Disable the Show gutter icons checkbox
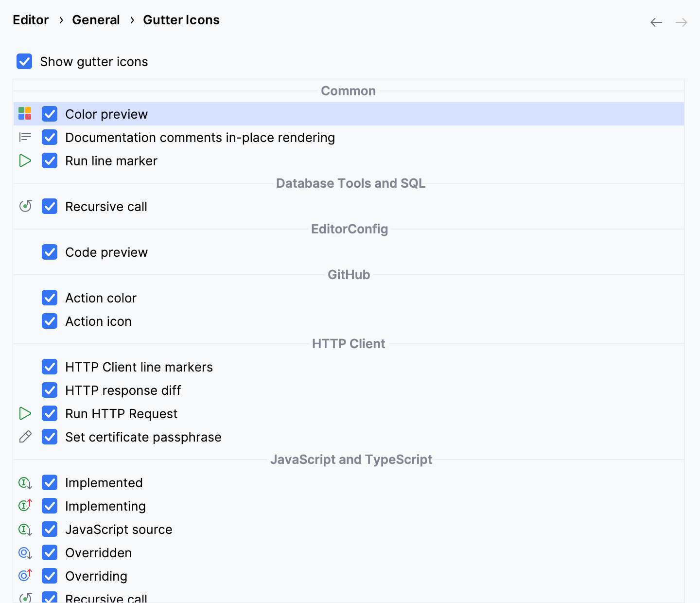This screenshot has width=700, height=603. 24,61
